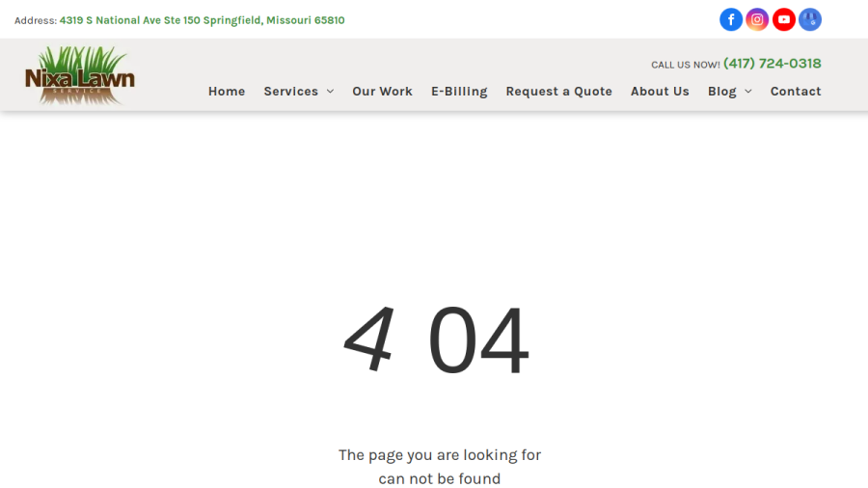This screenshot has width=868, height=488.
Task: Click the 4319 S National Ave address link
Action: pos(203,20)
